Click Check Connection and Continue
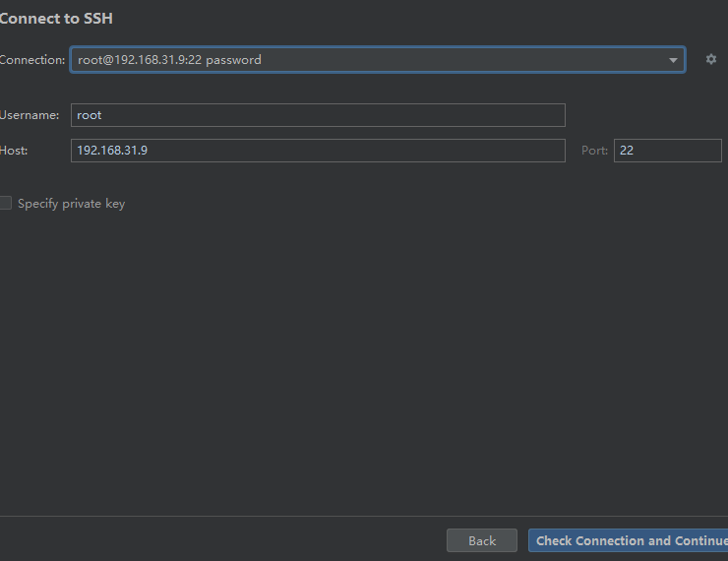728x561 pixels. [630, 540]
